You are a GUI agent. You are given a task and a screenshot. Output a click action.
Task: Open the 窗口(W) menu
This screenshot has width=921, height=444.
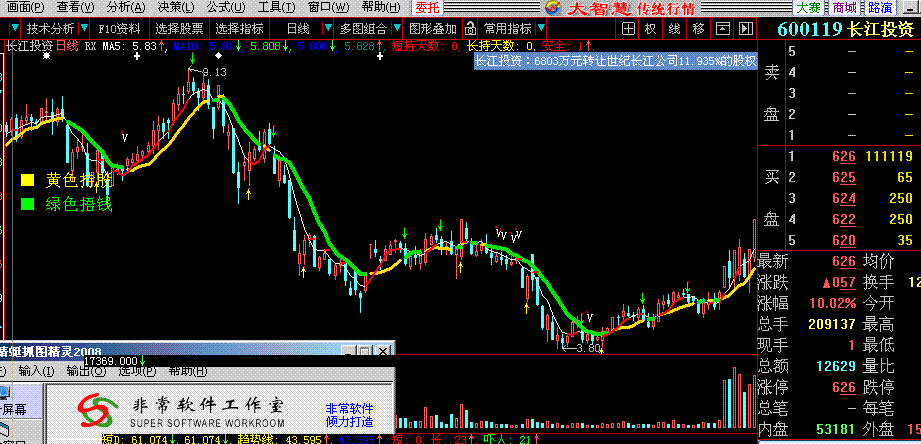pos(327,8)
